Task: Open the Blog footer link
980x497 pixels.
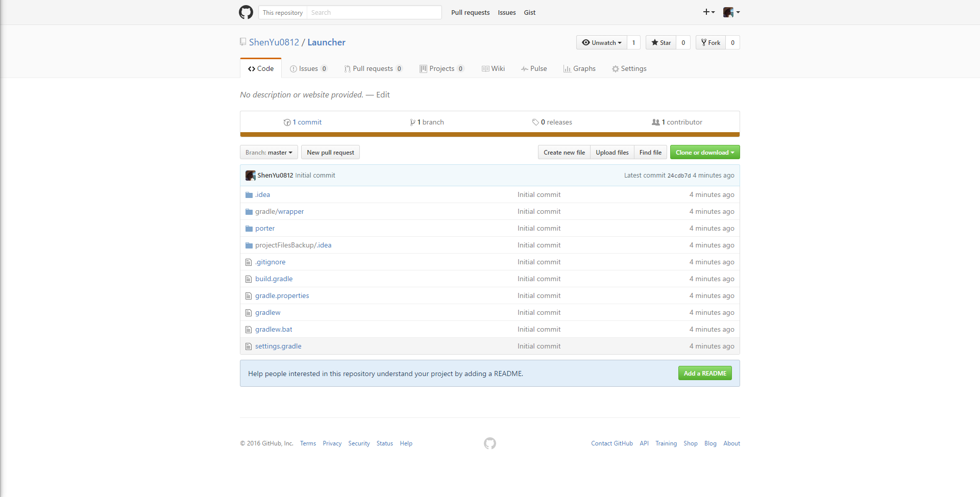Action: [x=710, y=443]
